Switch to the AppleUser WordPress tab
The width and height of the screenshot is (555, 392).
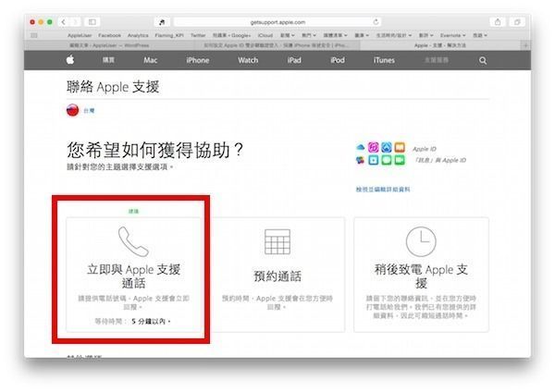109,45
